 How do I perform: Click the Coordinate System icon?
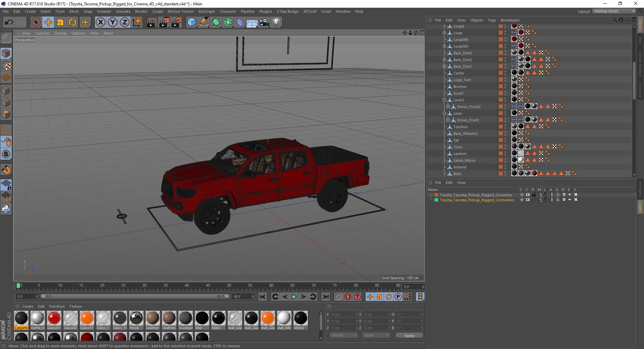(137, 22)
